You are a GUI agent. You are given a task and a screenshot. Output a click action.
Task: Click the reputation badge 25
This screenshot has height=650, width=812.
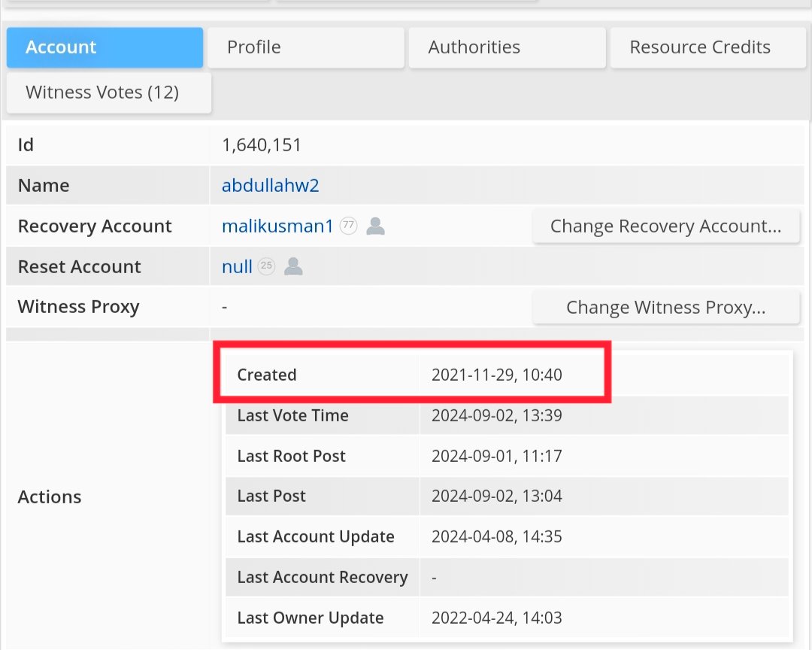(267, 267)
